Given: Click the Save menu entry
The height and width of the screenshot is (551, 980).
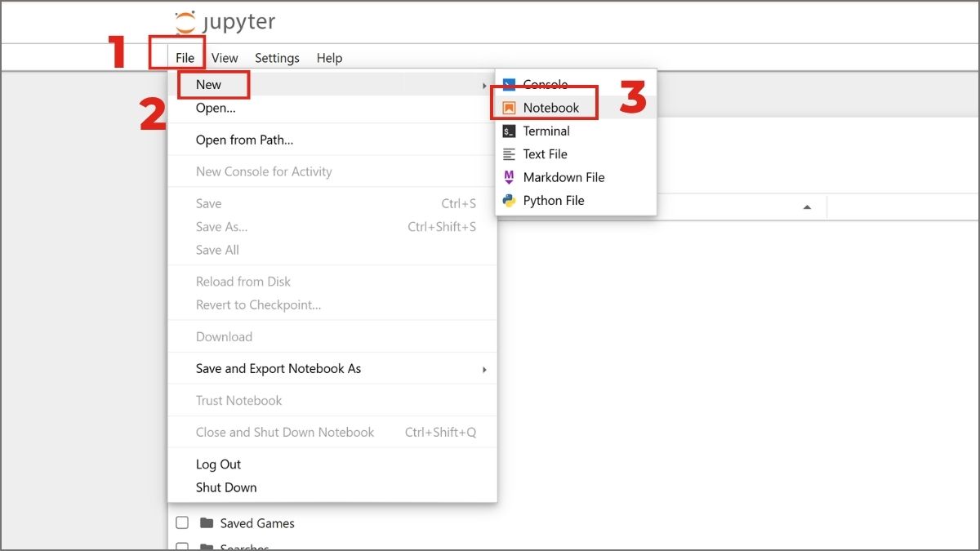Looking at the screenshot, I should [332, 203].
